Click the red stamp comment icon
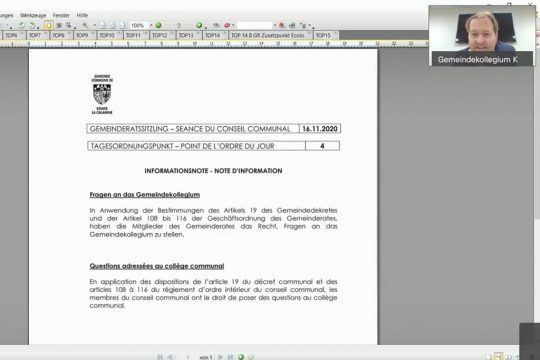The height and width of the screenshot is (360, 540). [x=227, y=25]
